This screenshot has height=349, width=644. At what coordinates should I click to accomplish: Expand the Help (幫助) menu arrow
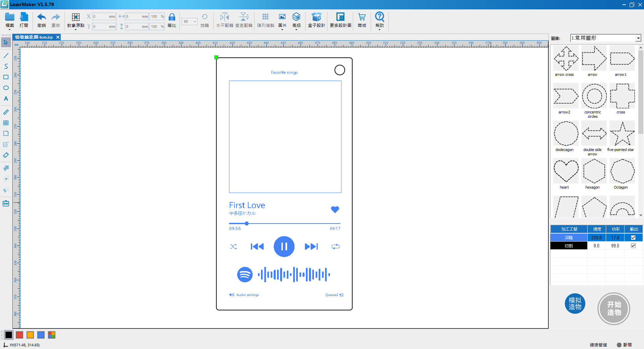tap(379, 30)
